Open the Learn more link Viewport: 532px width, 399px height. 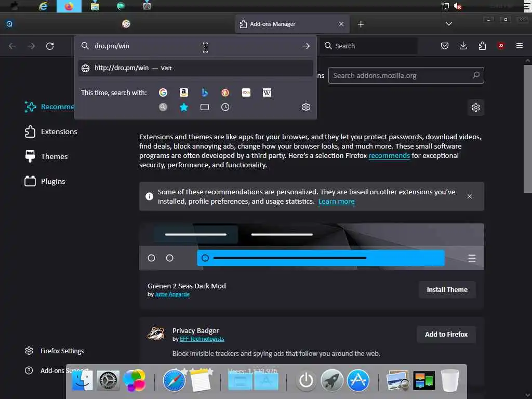336,202
